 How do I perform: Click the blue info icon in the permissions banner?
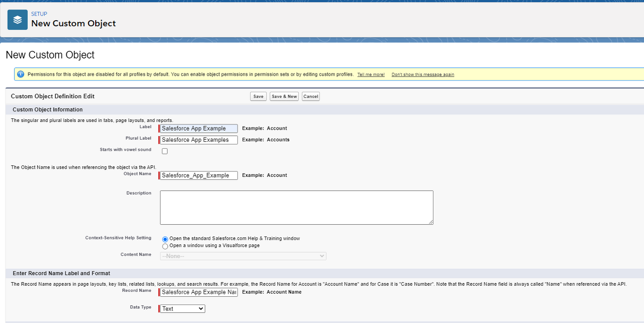pyautogui.click(x=21, y=74)
